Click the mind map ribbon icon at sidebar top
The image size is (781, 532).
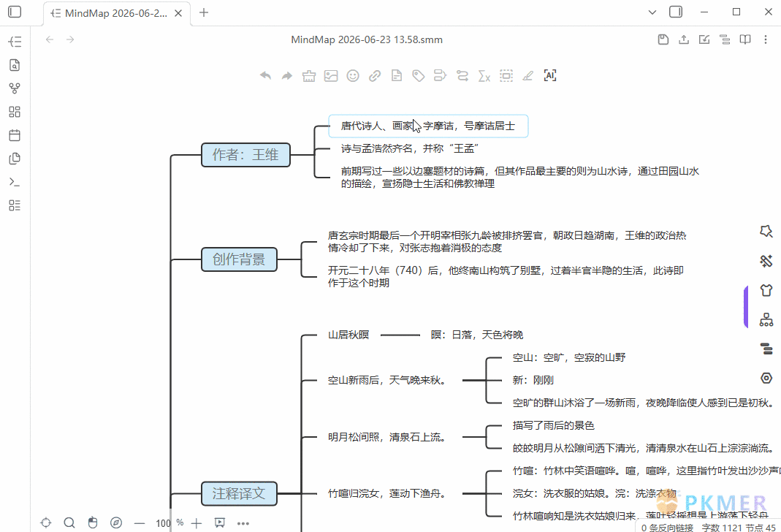tap(15, 42)
